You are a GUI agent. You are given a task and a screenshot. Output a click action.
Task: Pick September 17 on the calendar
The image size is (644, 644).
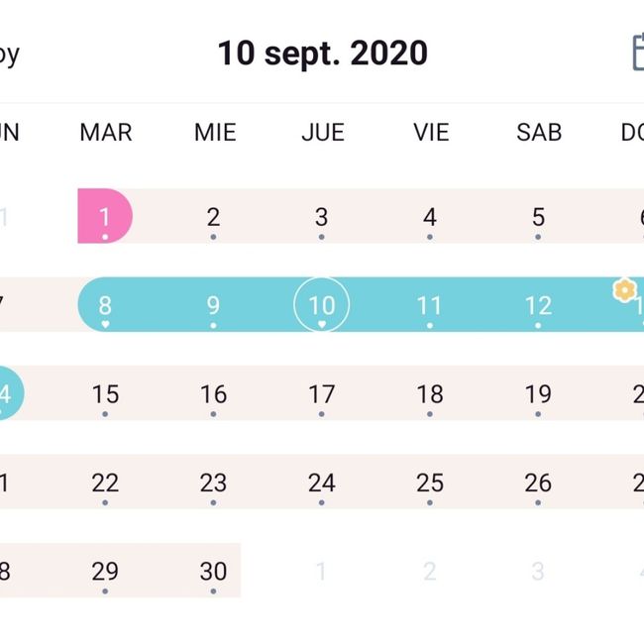[322, 394]
